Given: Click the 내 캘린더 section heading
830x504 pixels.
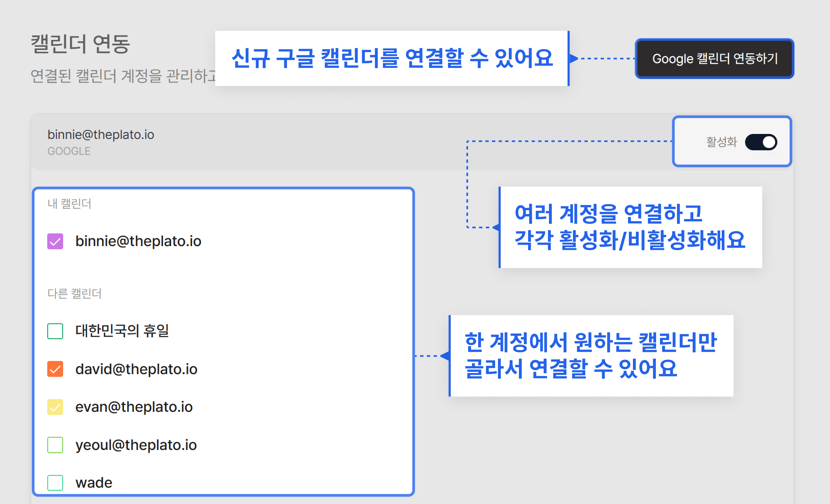Looking at the screenshot, I should (69, 203).
